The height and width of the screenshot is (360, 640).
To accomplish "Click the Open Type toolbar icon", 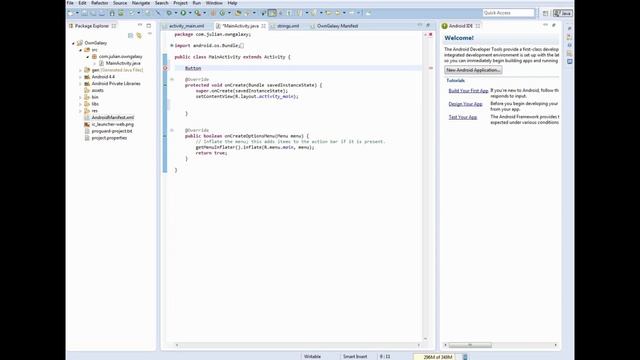I will [238, 13].
